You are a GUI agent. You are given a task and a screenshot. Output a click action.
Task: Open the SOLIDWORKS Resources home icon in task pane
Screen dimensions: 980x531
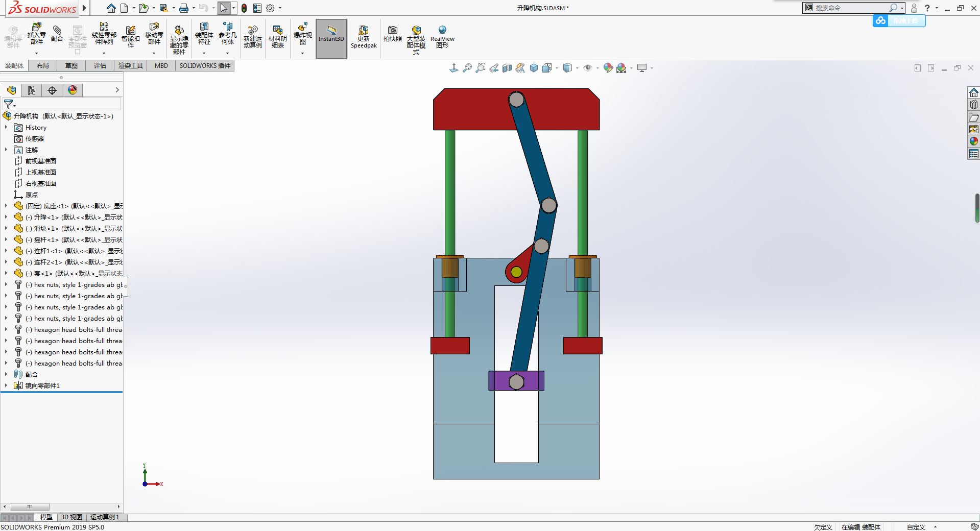tap(974, 92)
